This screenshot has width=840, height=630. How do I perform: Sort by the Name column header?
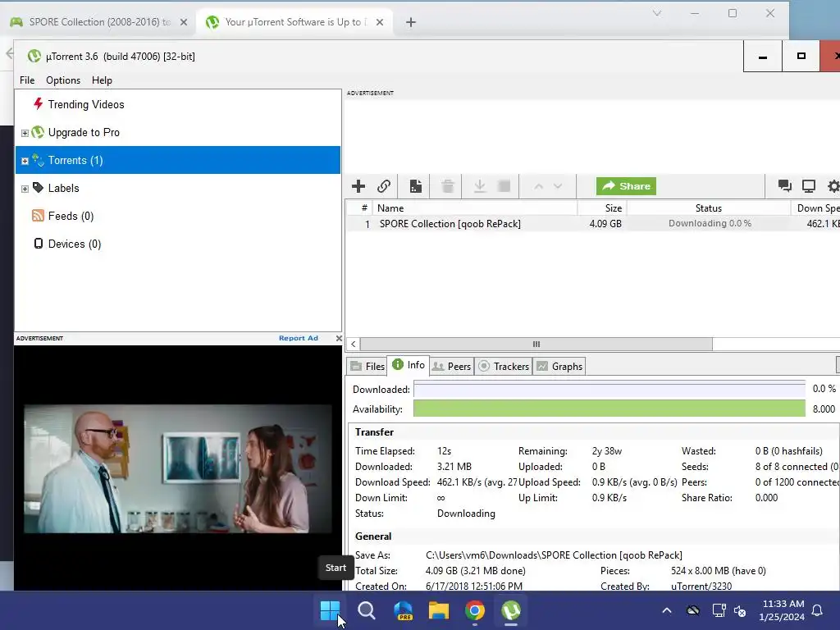click(474, 208)
